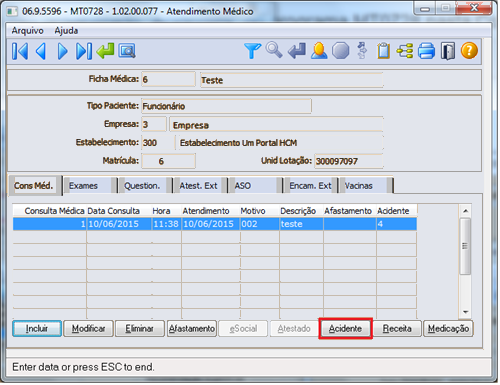Click the yellow hierarchy tree icon

coord(405,51)
